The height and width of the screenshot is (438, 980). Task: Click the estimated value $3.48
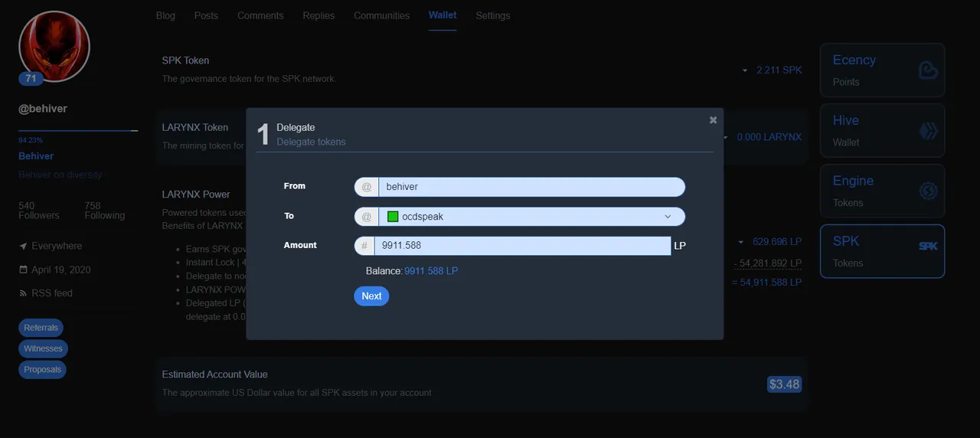point(784,384)
